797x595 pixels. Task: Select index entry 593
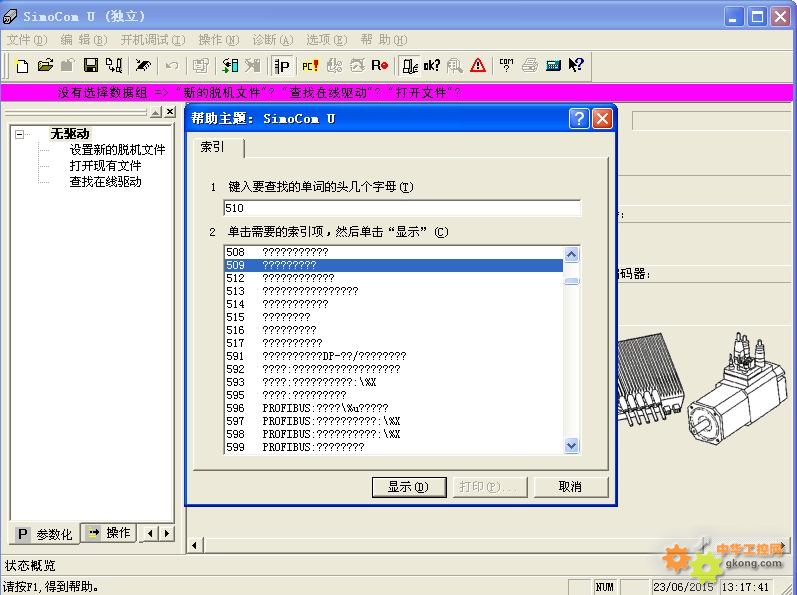[394, 382]
